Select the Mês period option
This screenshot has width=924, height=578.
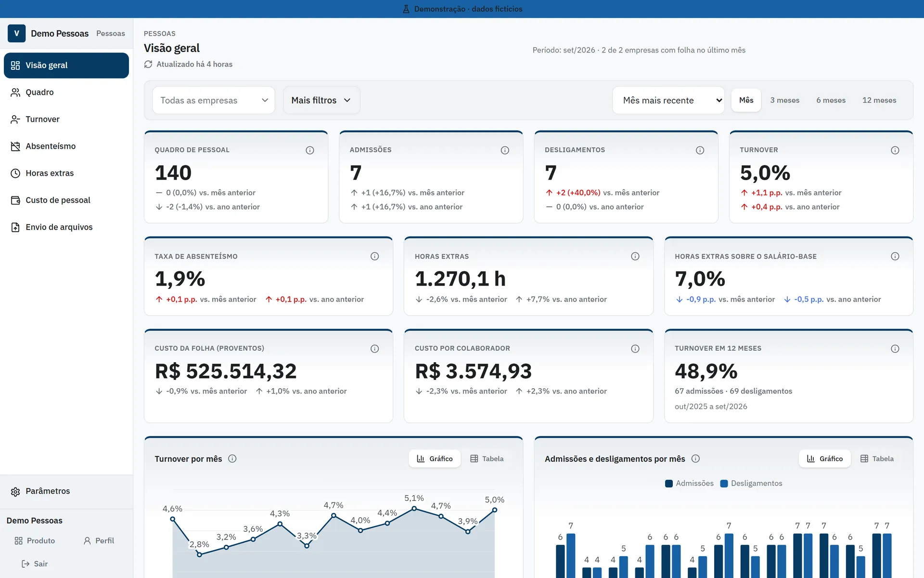(746, 100)
